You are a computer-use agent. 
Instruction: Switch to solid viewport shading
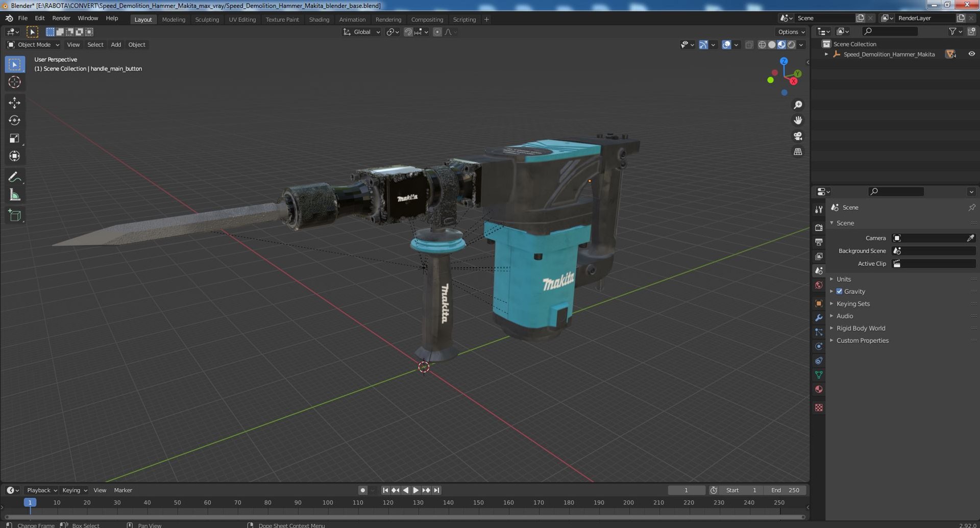pos(772,45)
